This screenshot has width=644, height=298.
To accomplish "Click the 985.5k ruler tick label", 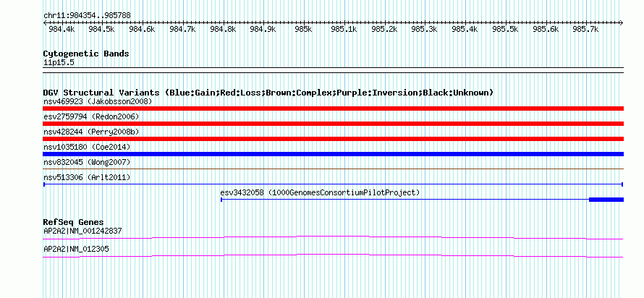I will pyautogui.click(x=505, y=30).
